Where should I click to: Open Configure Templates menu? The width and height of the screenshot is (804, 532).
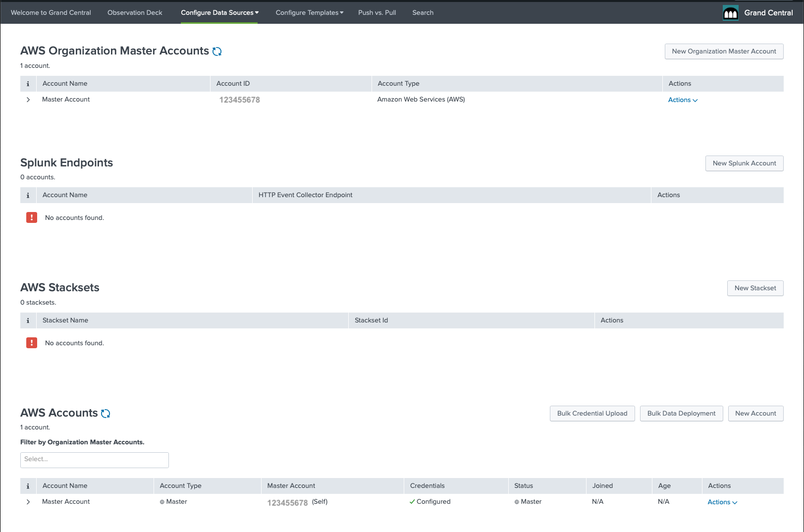310,13
